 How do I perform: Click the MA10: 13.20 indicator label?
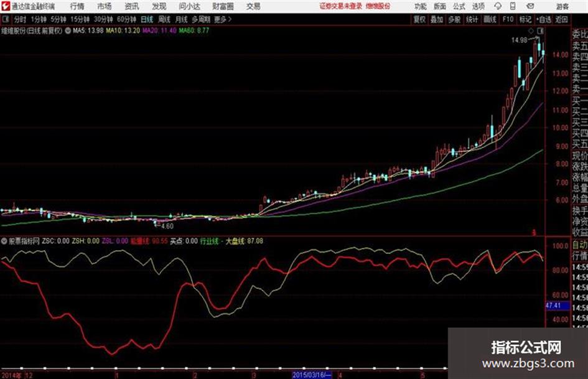point(123,30)
